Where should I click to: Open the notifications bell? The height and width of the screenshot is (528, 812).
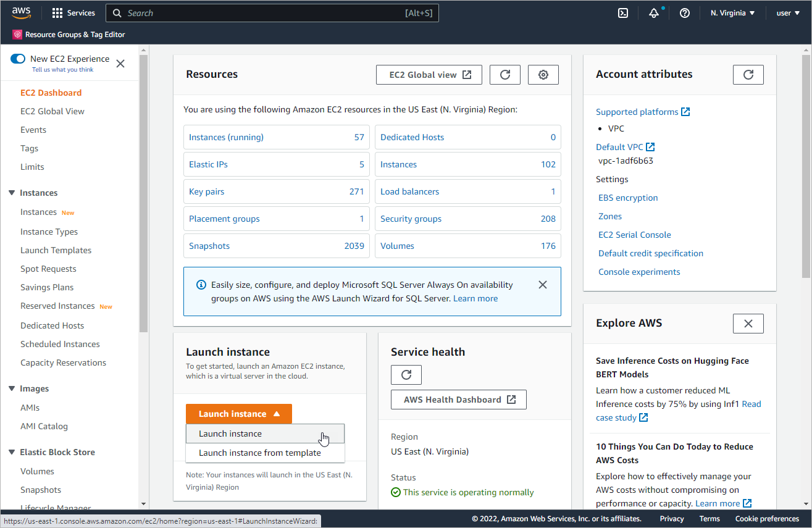[654, 13]
